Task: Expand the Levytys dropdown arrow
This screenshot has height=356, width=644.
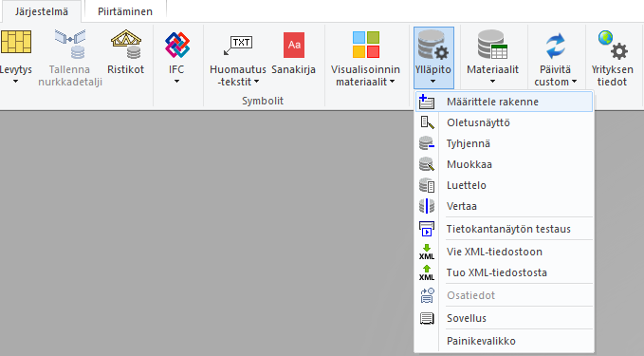Action: (15, 82)
